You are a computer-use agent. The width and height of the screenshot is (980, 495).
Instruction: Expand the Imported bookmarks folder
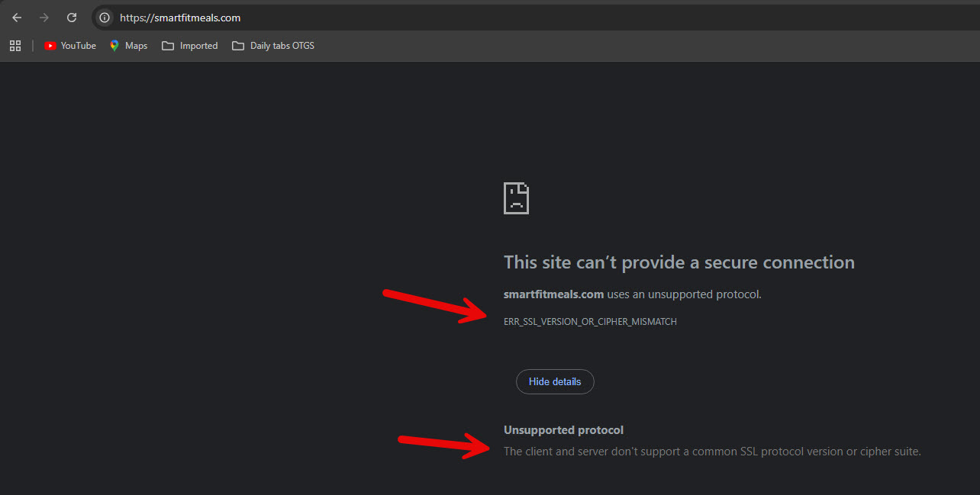coord(190,46)
